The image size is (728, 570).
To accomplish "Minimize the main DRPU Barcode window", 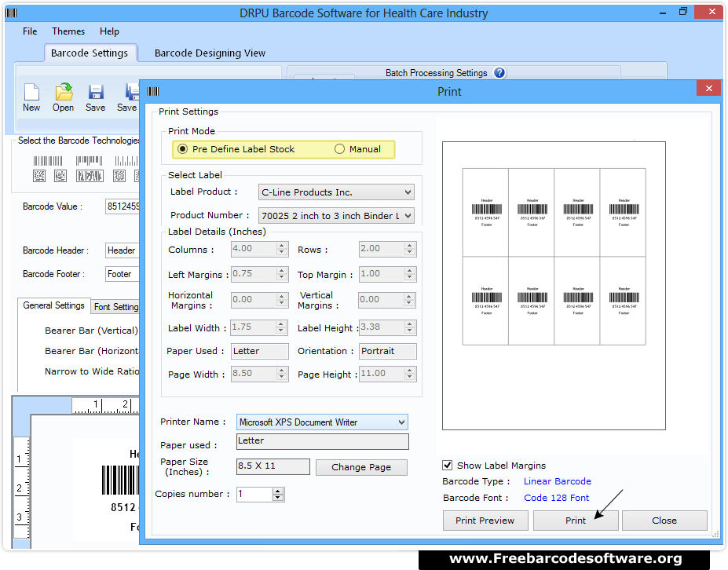I will point(663,13).
